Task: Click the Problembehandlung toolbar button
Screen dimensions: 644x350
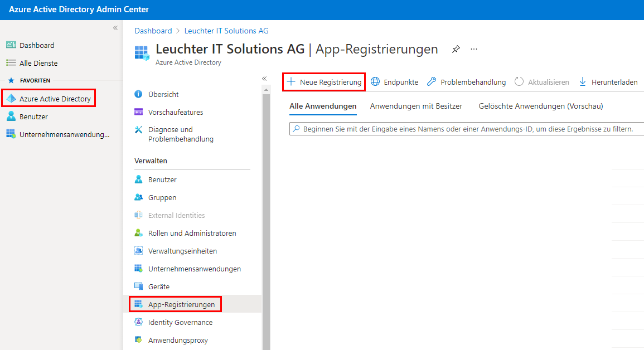Action: coord(466,82)
